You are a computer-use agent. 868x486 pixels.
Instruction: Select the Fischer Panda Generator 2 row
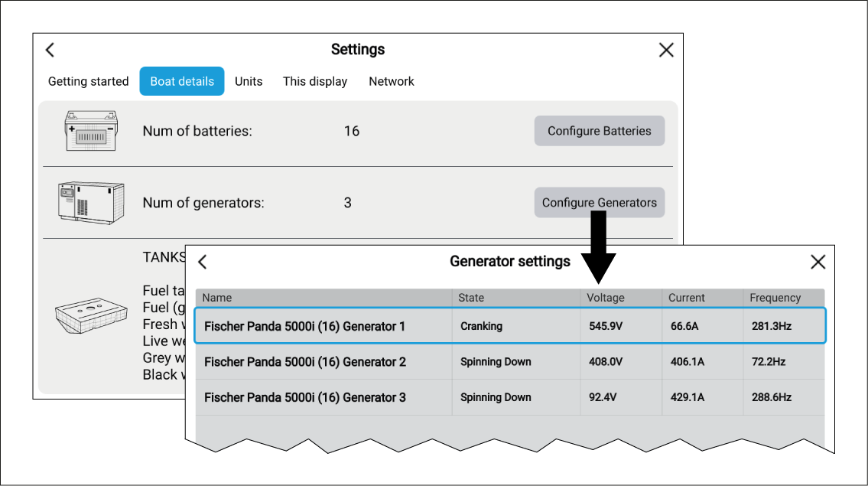509,362
